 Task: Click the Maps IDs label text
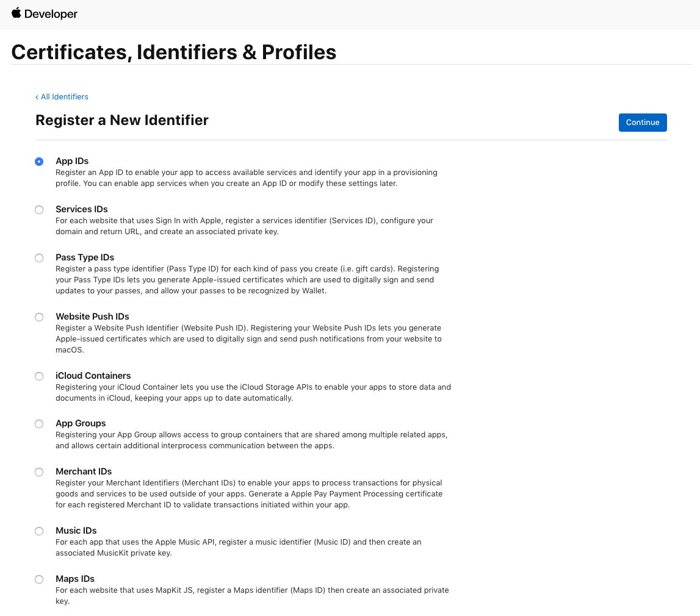75,579
